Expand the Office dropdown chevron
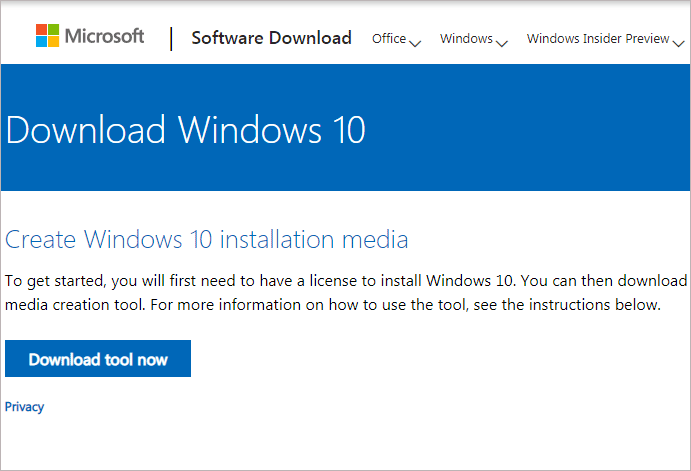Viewport: 691px width, 471px height. tap(415, 43)
